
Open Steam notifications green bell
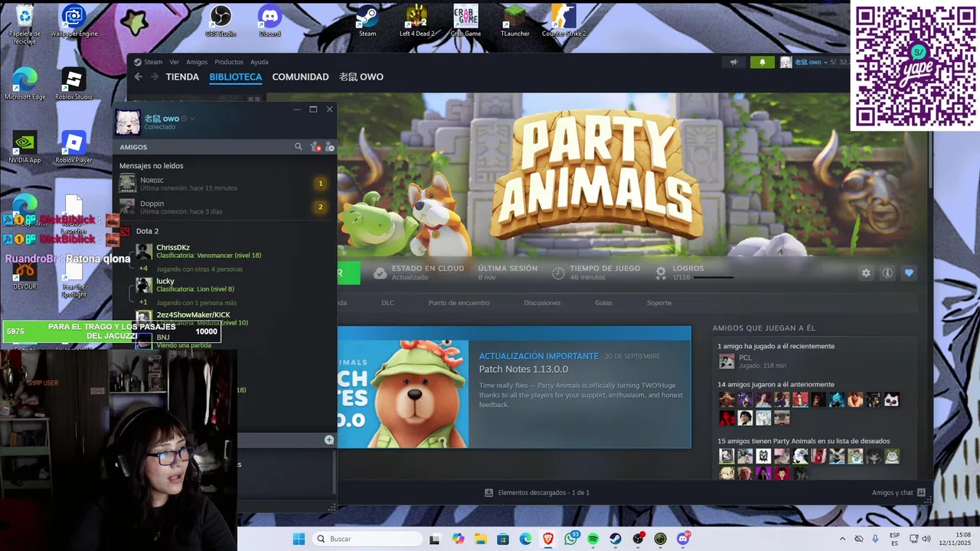tap(762, 62)
